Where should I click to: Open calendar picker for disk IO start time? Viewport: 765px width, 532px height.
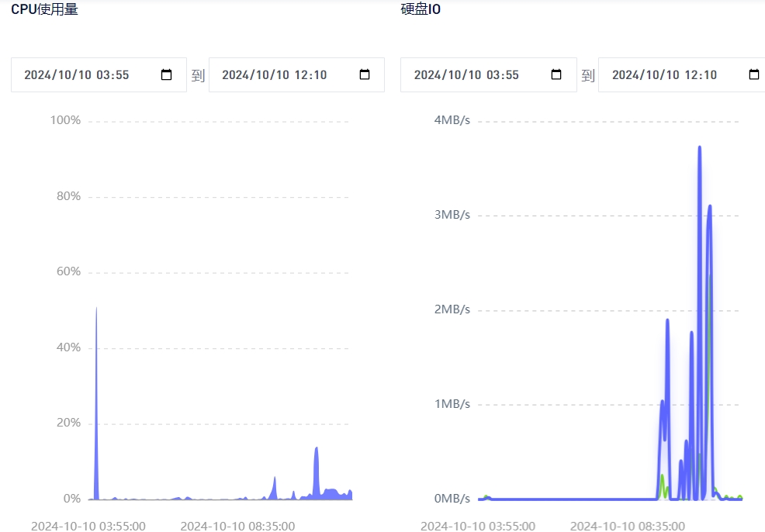tap(556, 75)
